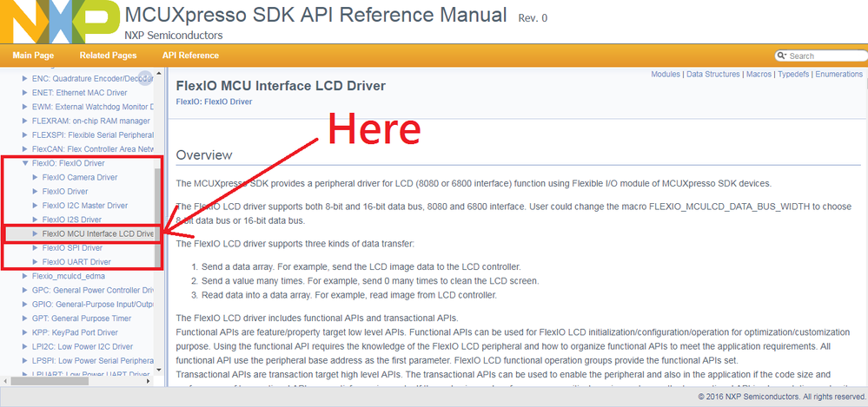Viewport: 868px width, 407px height.
Task: Jump to the Macros section link
Action: click(x=759, y=74)
